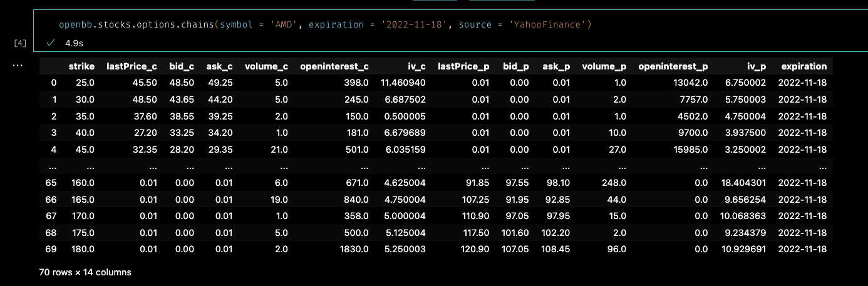Click the 3.937500 iv_p cell
The width and height of the screenshot is (868, 286).
click(x=745, y=133)
